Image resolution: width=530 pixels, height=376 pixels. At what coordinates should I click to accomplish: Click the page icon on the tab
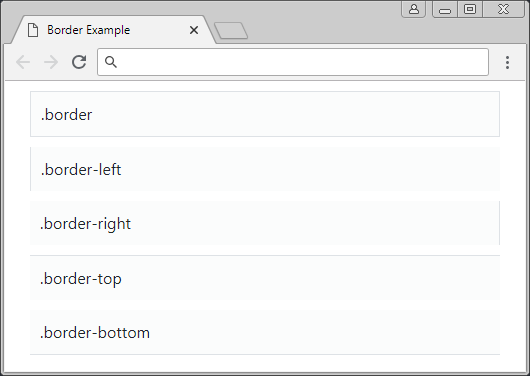(33, 30)
